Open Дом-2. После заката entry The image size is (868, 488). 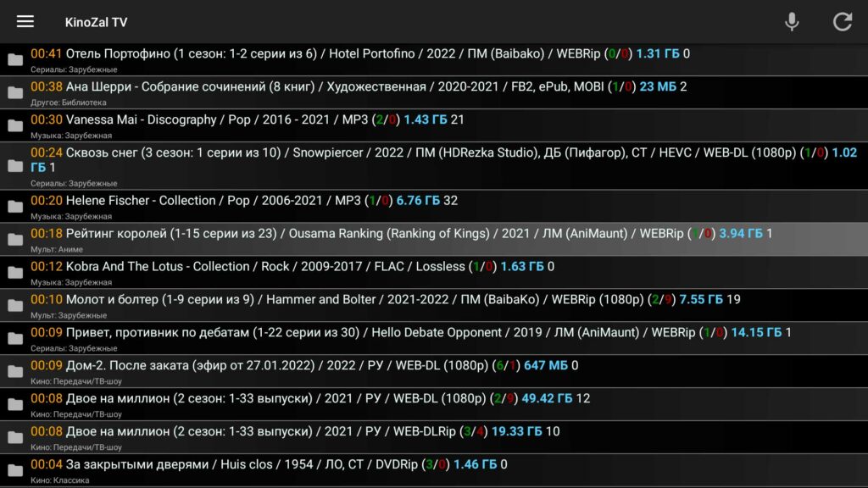(434, 371)
